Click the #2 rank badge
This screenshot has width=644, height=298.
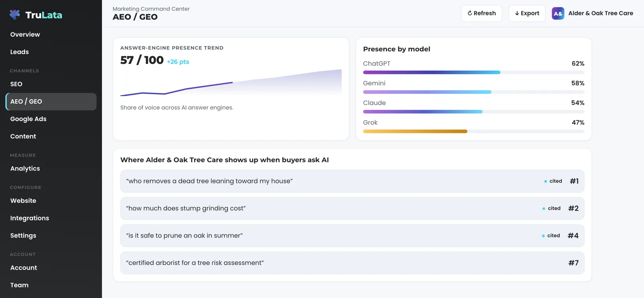(x=574, y=208)
